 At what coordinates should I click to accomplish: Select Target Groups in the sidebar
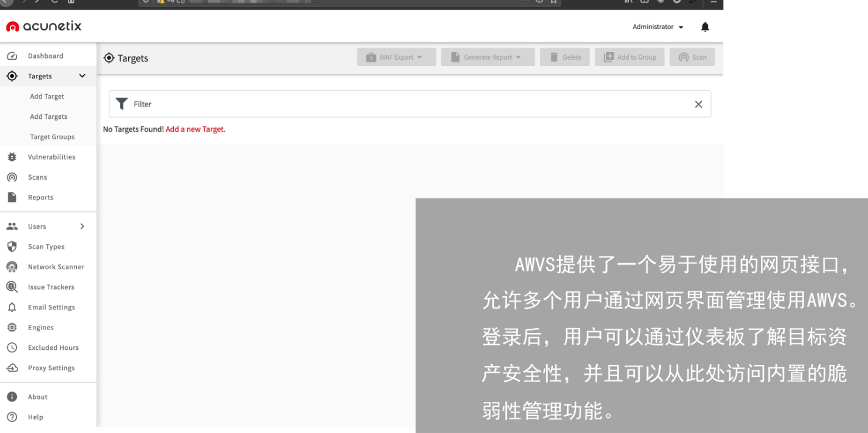click(x=52, y=136)
